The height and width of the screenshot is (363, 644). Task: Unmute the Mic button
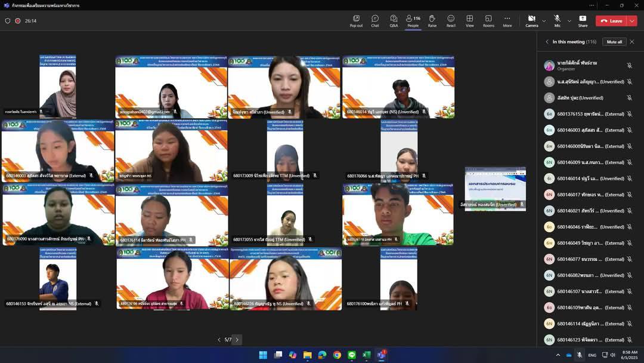click(x=557, y=21)
